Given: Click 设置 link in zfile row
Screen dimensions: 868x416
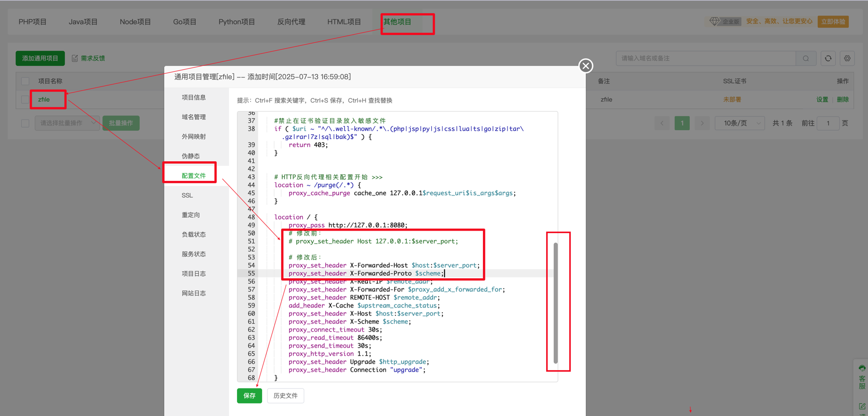Looking at the screenshot, I should coord(822,99).
